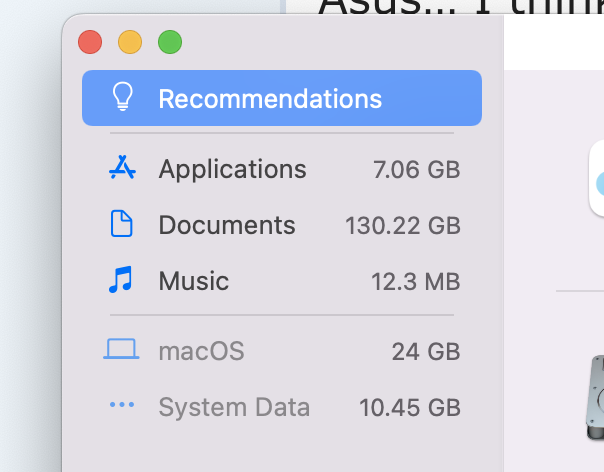Click the Music note icon
Image resolution: width=604 pixels, height=472 pixels.
pos(121,281)
